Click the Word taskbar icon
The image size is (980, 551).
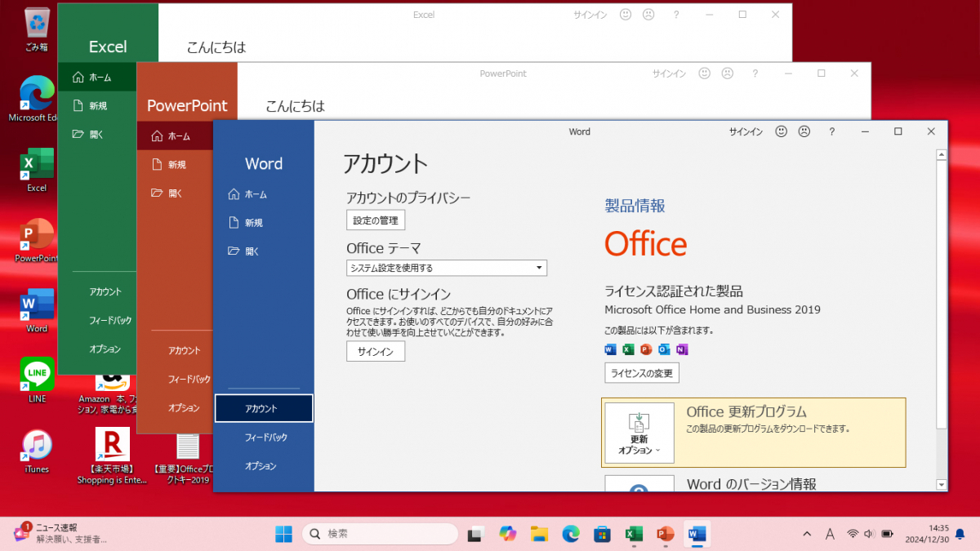[697, 534]
